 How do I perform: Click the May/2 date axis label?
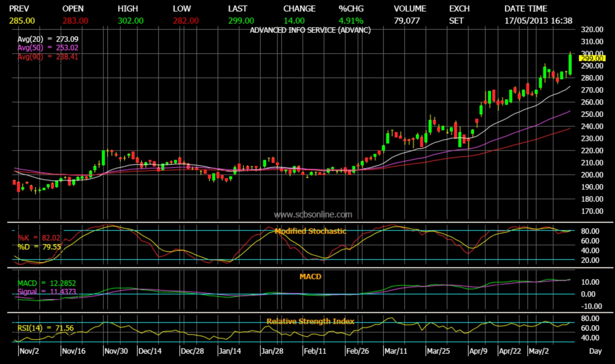pos(539,351)
